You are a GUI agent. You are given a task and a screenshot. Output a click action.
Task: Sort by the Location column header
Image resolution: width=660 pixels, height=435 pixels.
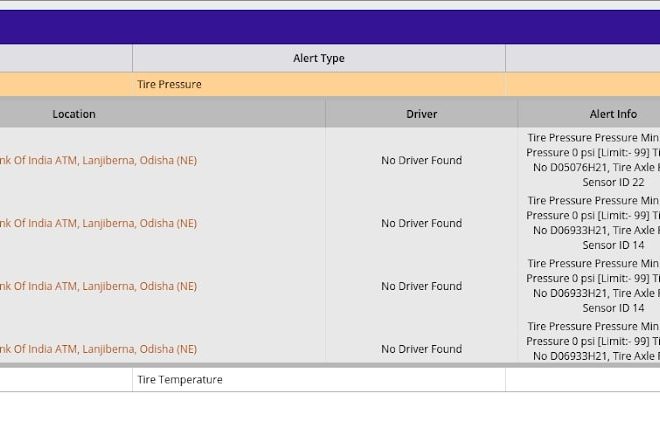pos(74,114)
